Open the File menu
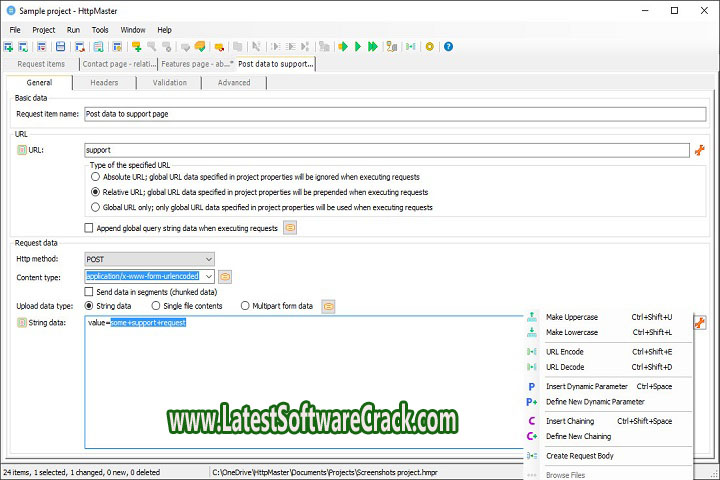Image resolution: width=720 pixels, height=480 pixels. point(15,30)
